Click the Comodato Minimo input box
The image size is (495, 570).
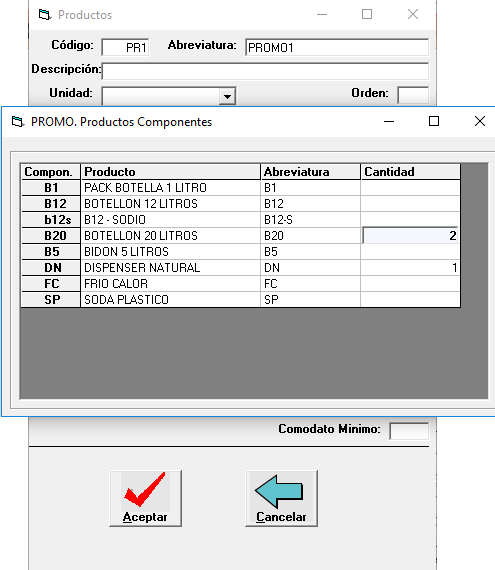pos(409,431)
